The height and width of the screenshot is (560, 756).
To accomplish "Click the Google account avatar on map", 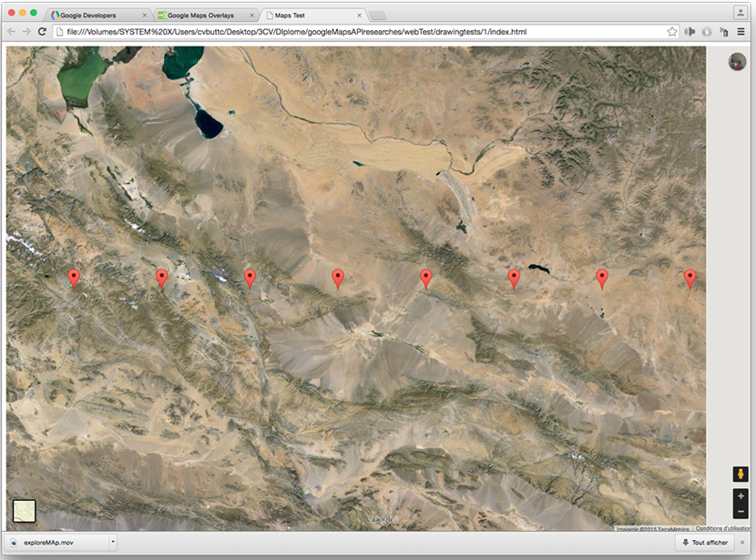I will click(738, 62).
